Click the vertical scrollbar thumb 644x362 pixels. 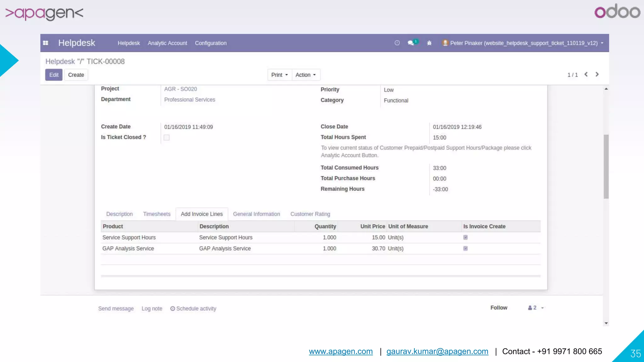click(x=606, y=167)
